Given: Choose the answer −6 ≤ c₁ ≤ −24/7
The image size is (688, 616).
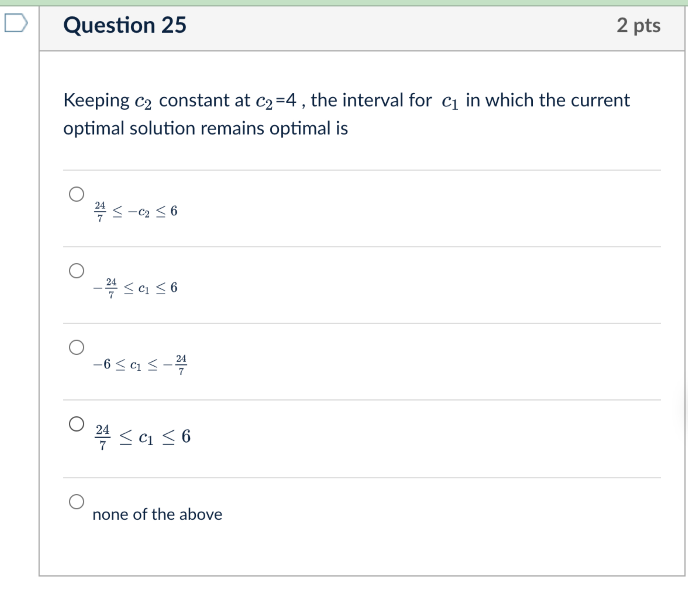Looking at the screenshot, I should tap(77, 347).
